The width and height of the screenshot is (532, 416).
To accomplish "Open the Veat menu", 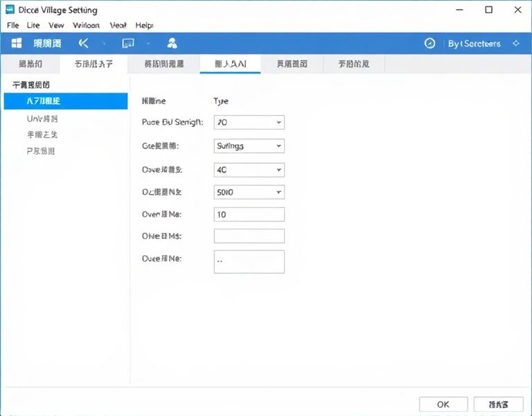I will [118, 25].
